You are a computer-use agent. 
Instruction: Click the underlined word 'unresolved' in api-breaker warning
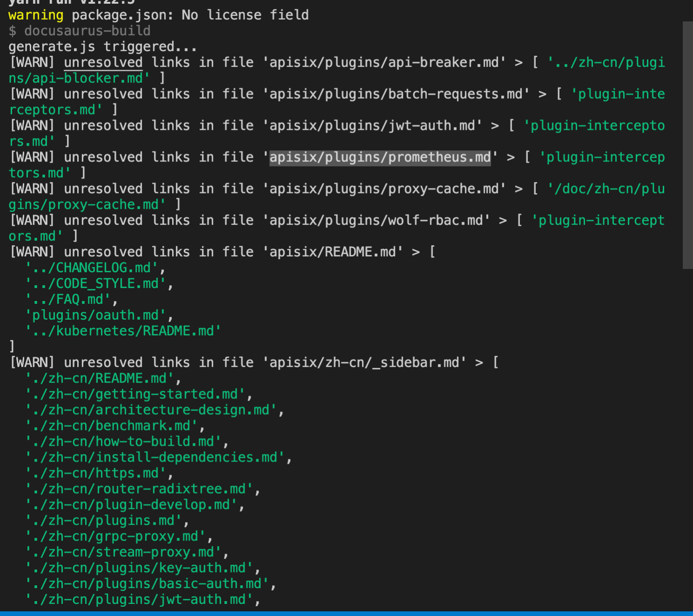pyautogui.click(x=103, y=62)
